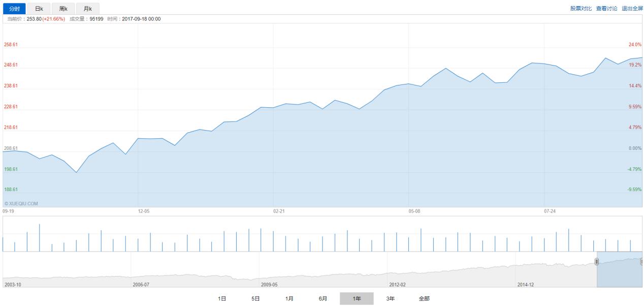Select the 5日 time range
The width and height of the screenshot is (644, 308).
pyautogui.click(x=255, y=299)
